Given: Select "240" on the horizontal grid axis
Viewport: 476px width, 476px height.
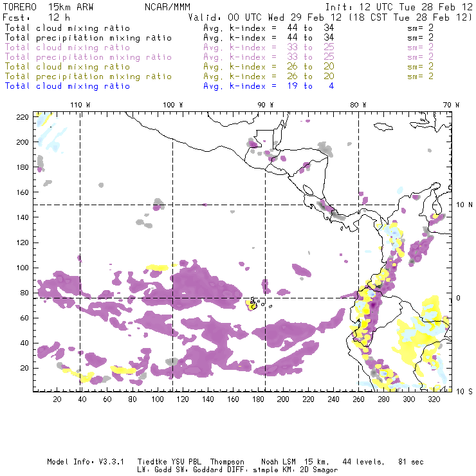Looking at the screenshot, I should click(333, 399).
